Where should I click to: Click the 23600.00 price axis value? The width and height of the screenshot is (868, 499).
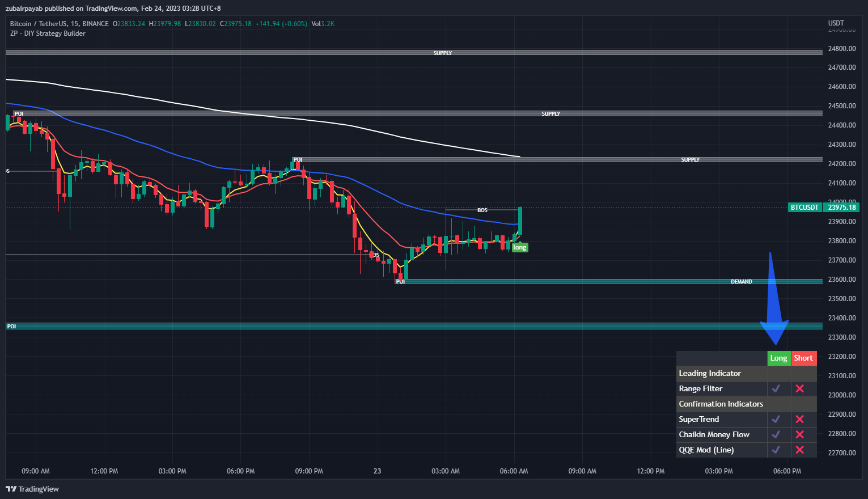point(842,280)
